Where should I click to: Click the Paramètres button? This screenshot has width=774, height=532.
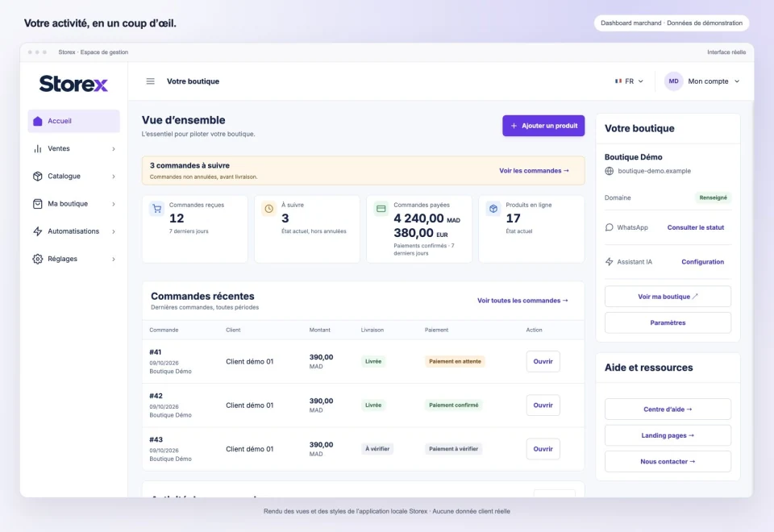coord(668,322)
